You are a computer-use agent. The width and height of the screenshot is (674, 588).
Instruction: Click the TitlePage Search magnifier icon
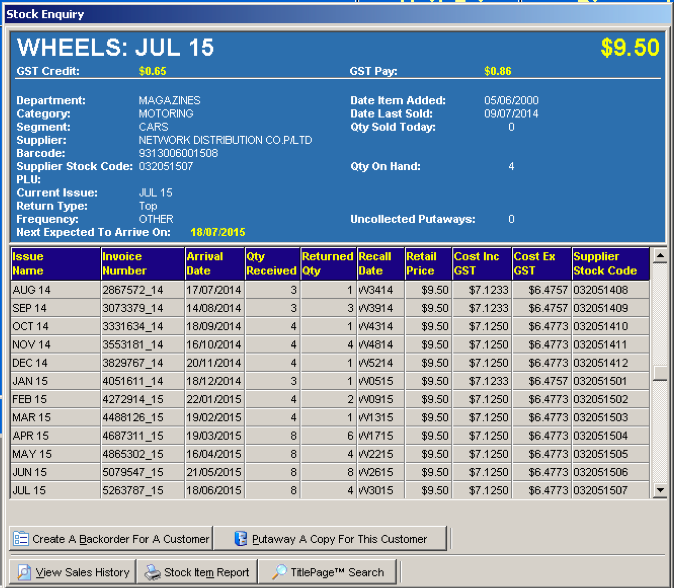[x=275, y=573]
